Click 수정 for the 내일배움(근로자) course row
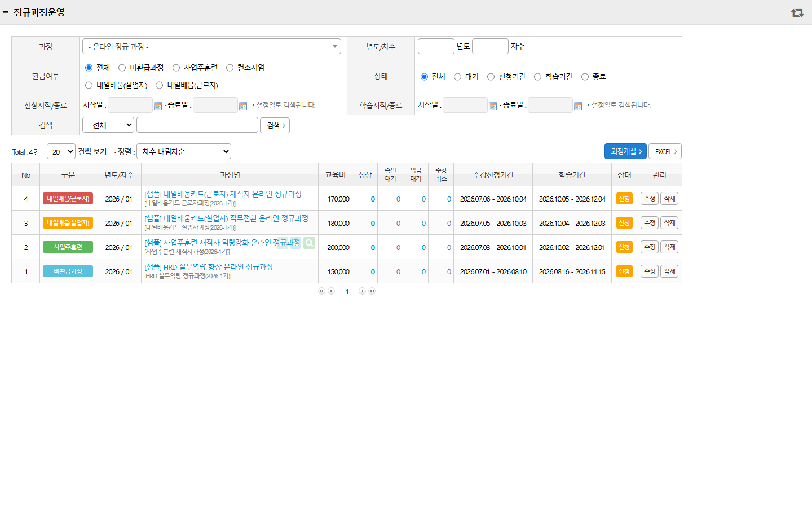The height and width of the screenshot is (508, 812). coord(650,199)
